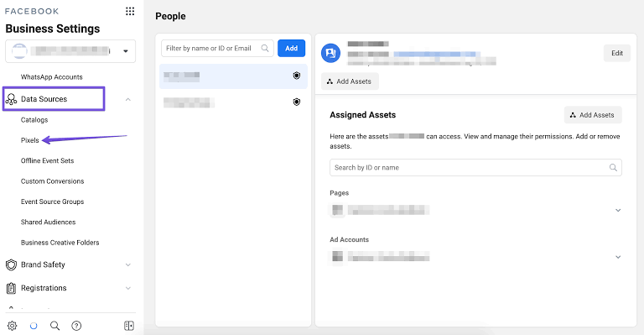
Task: Open Brand Safety in the sidebar
Action: [43, 264]
